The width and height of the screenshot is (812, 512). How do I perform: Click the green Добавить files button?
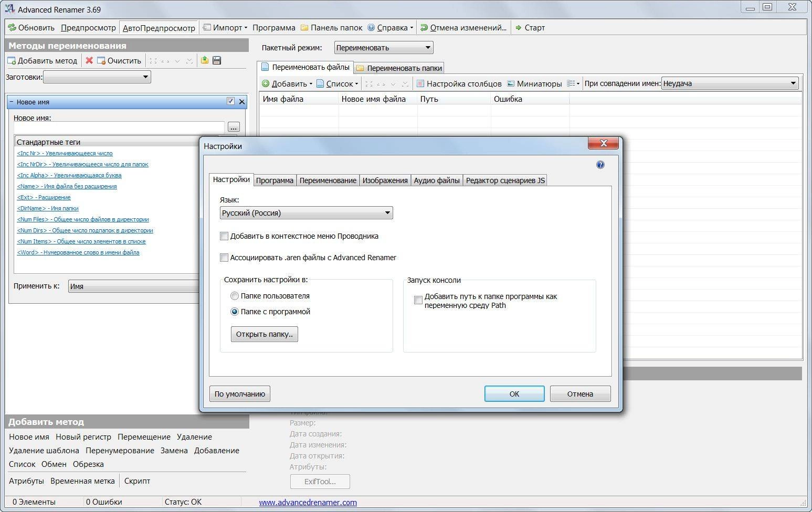pos(287,83)
